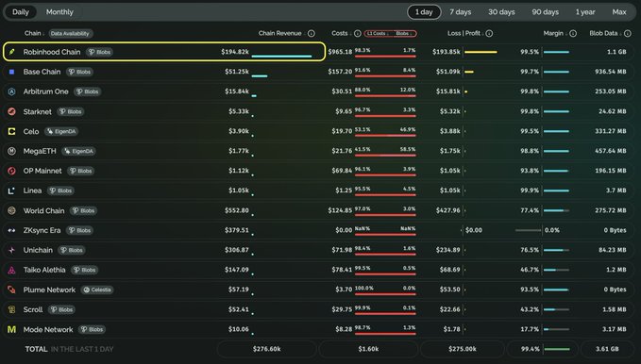Click the total blob data 3.61 GB pill
The image size is (641, 364).
tap(607, 349)
